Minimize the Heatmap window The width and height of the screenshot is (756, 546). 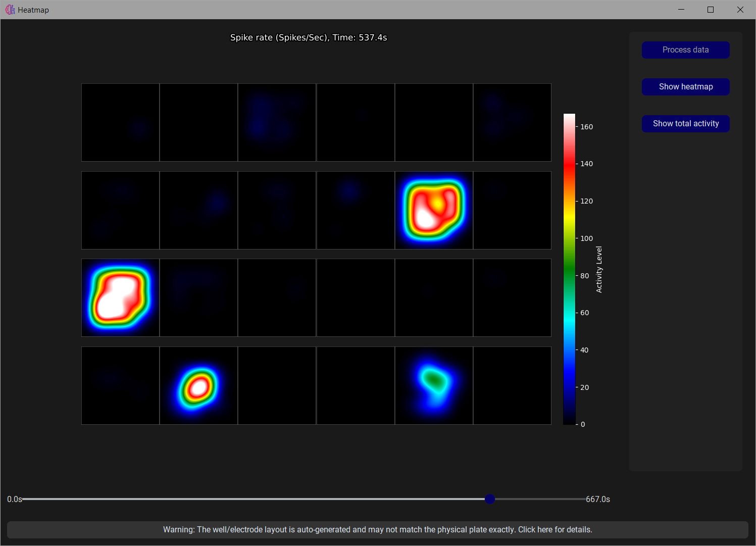(x=681, y=10)
